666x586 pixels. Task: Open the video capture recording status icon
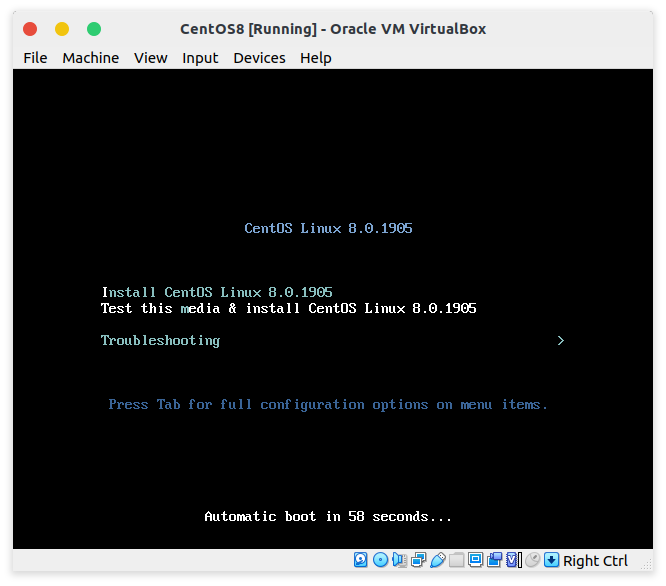click(495, 560)
